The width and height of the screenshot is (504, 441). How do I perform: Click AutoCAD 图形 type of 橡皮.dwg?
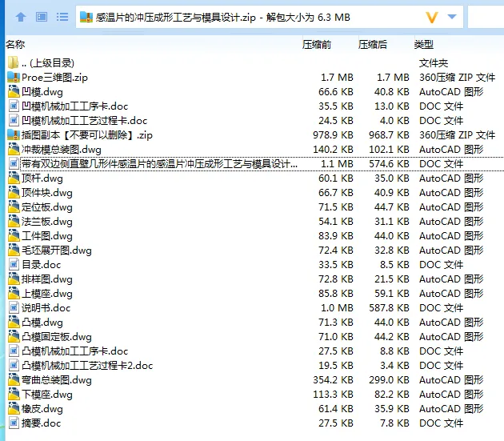click(451, 408)
